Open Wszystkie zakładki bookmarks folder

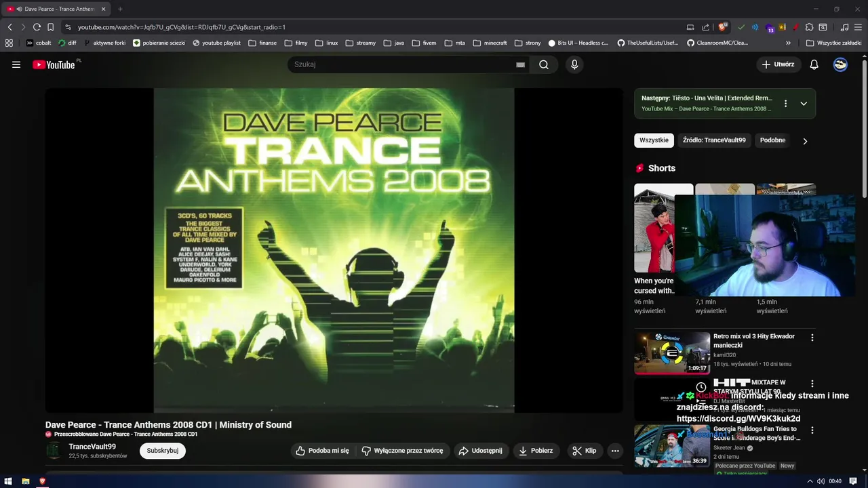pos(834,43)
